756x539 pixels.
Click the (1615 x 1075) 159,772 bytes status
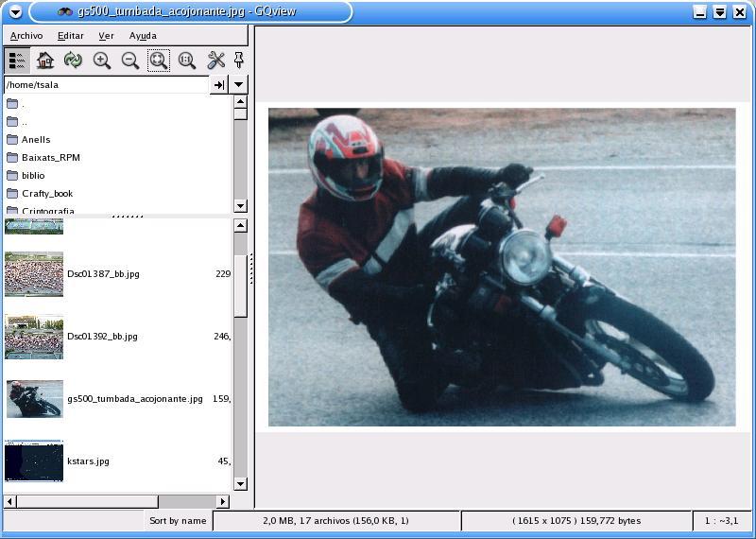(x=576, y=521)
